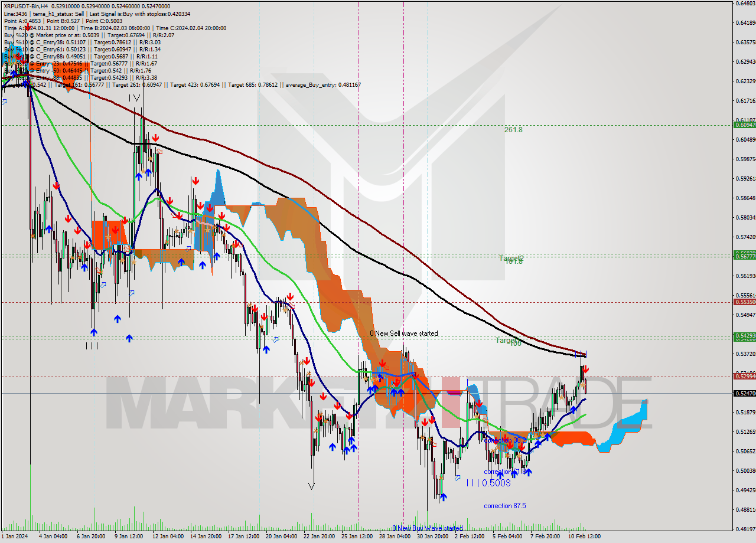This screenshot has width=756, height=543.
Task: Click the 0.62943 price axis label
Action: pos(745,61)
